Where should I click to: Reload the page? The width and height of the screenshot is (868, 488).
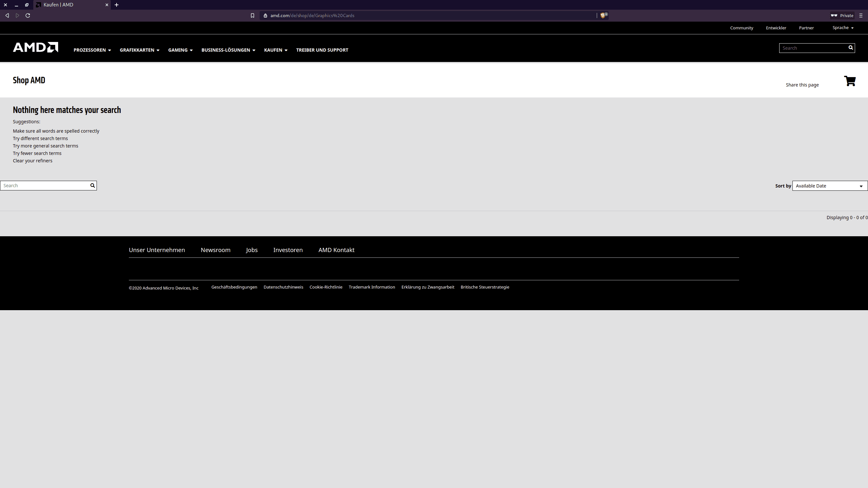click(x=28, y=15)
